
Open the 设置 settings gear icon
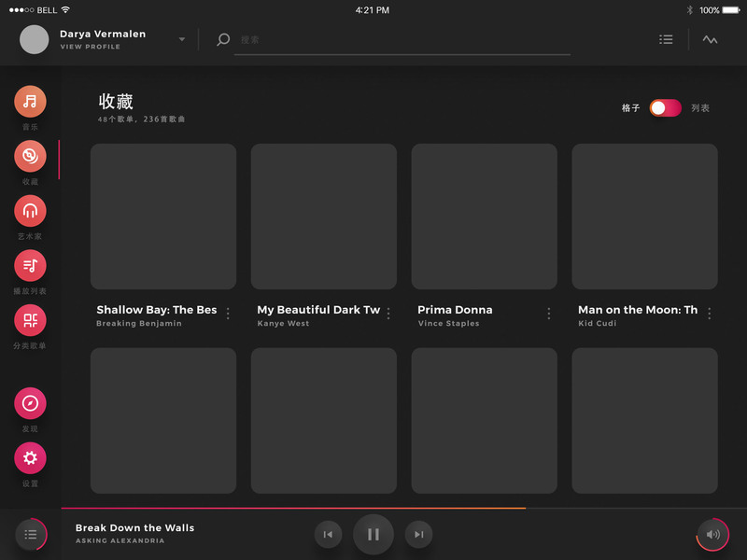click(30, 458)
